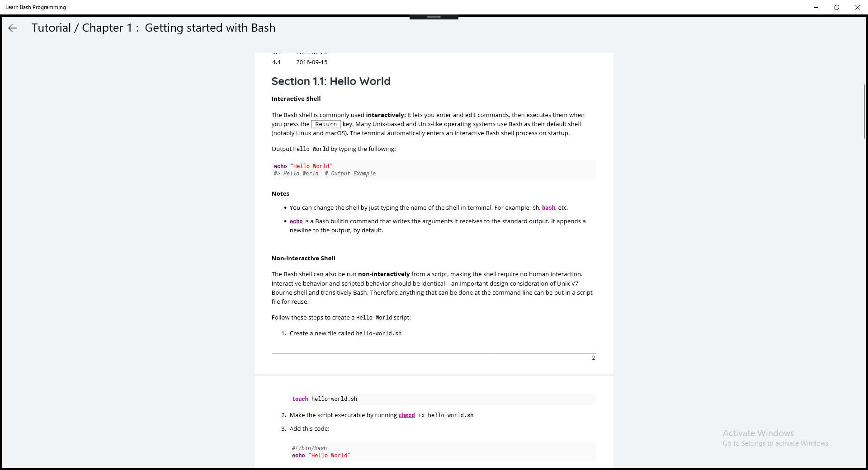Click the Non-Interactive Shell subheading
This screenshot has height=470, width=868.
click(303, 258)
